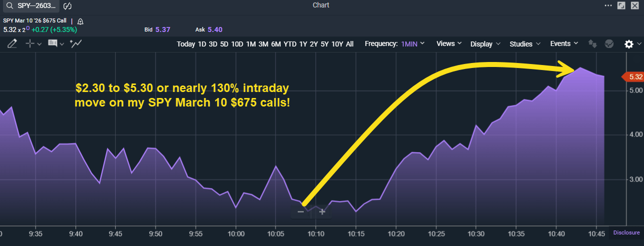Click the circular chart compare icon
This screenshot has width=644, height=246.
[609, 43]
